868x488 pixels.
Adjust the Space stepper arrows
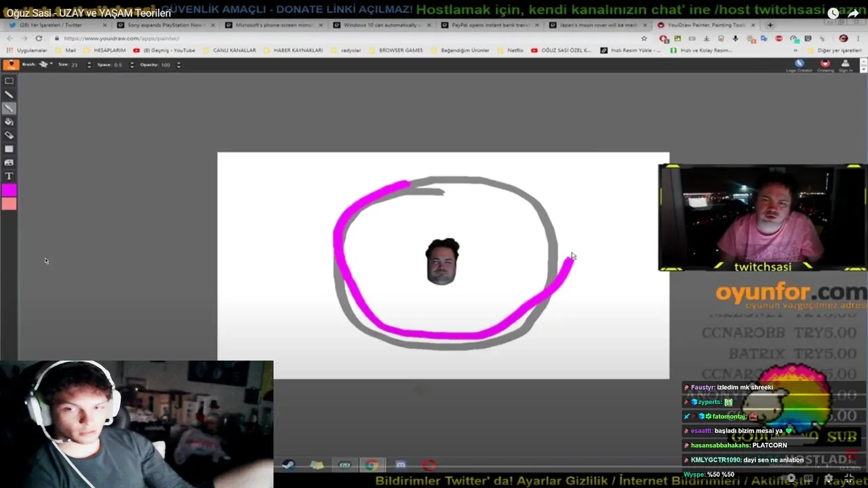point(132,64)
